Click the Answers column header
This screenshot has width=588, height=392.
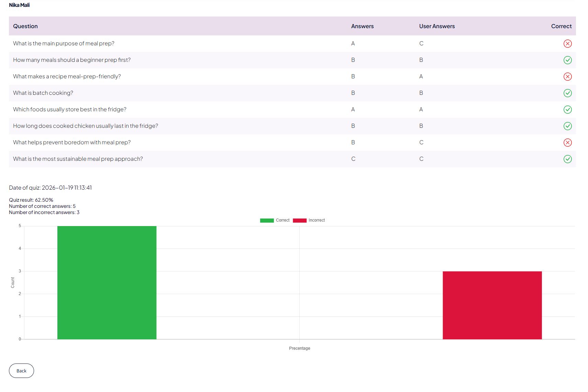click(362, 26)
